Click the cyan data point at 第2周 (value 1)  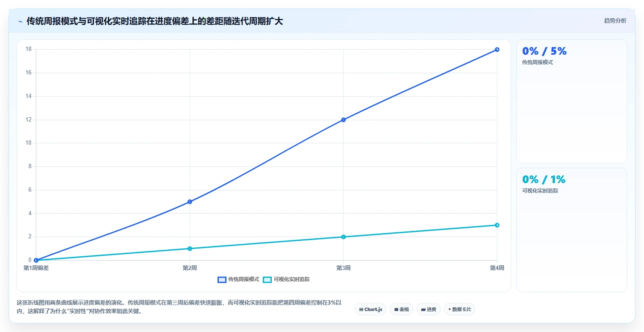click(190, 249)
